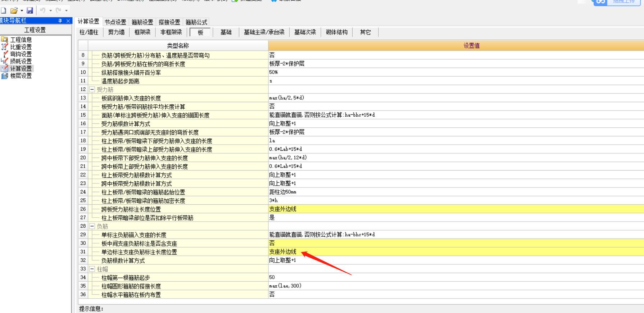This screenshot has width=644, height=313.
Task: Open the dropdown arrow beside the Open folder icon
Action: (22, 11)
